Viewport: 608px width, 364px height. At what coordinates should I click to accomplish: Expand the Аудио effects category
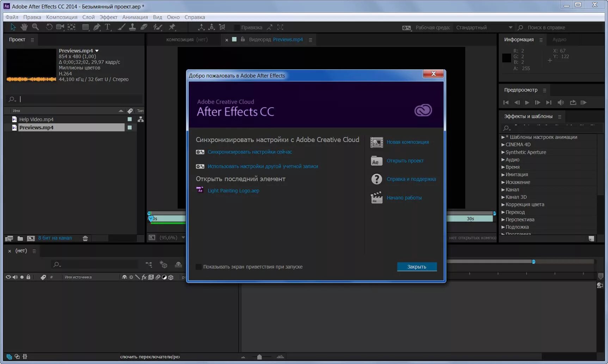tap(503, 160)
